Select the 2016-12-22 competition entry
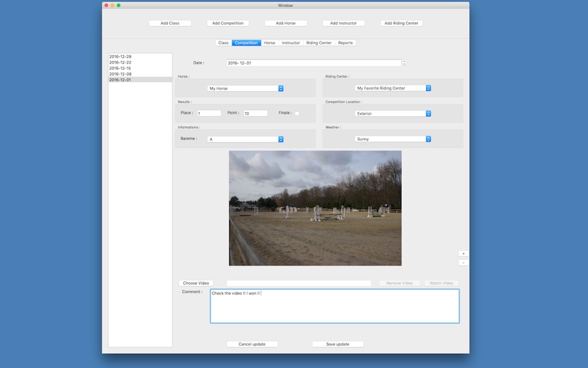 140,63
